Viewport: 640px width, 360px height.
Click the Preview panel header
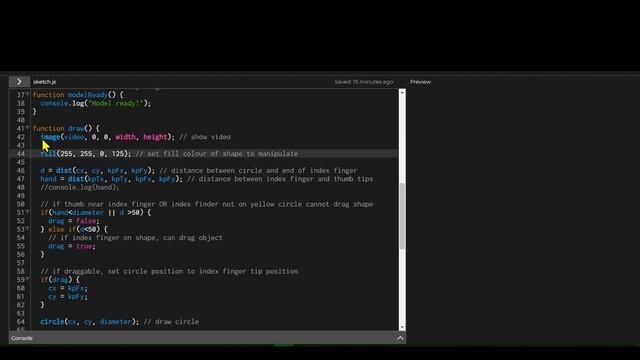420,82
